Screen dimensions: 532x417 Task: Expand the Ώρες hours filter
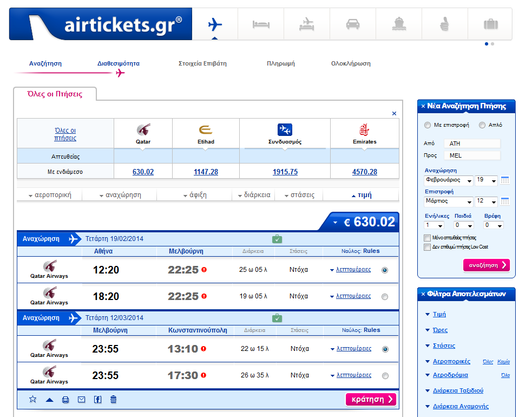click(440, 330)
